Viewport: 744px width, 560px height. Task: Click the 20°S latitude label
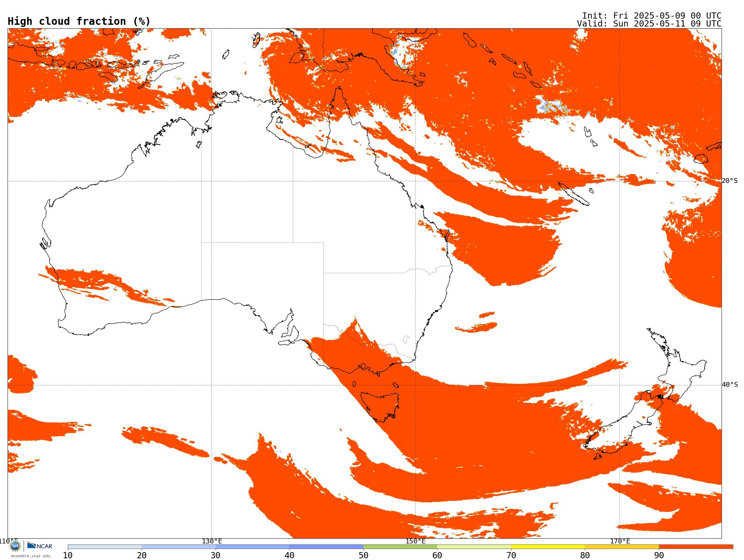tap(730, 181)
